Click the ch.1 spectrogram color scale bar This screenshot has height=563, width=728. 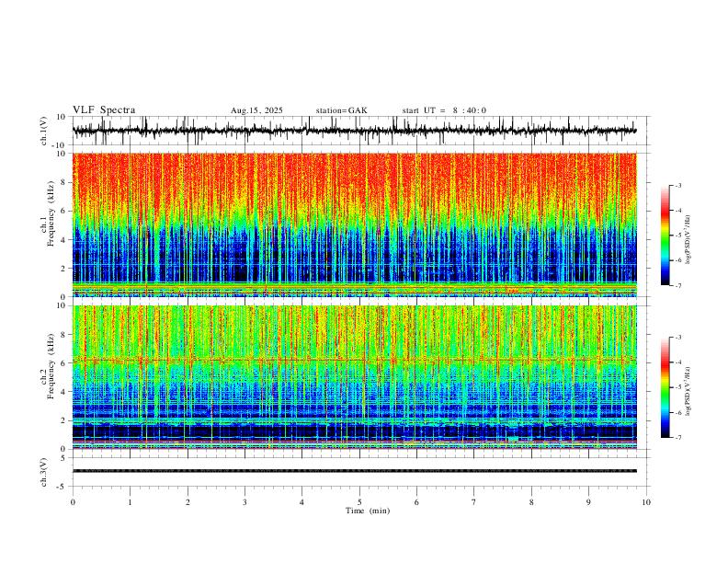point(665,236)
